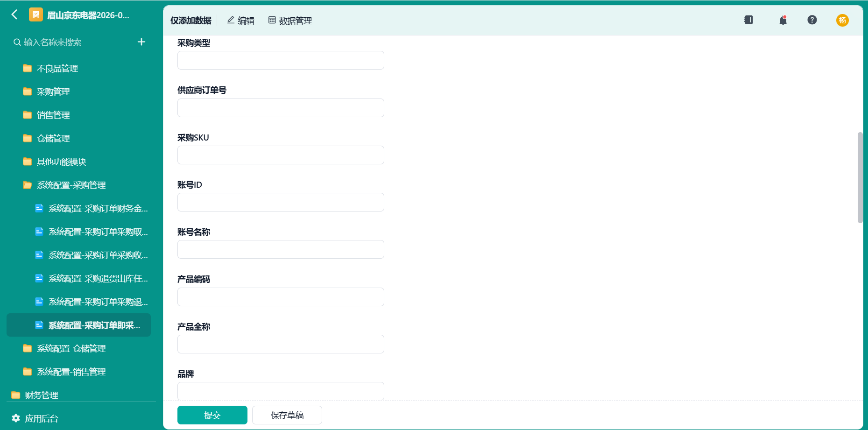This screenshot has width=868, height=430.
Task: Open the notification bell icon
Action: point(783,20)
